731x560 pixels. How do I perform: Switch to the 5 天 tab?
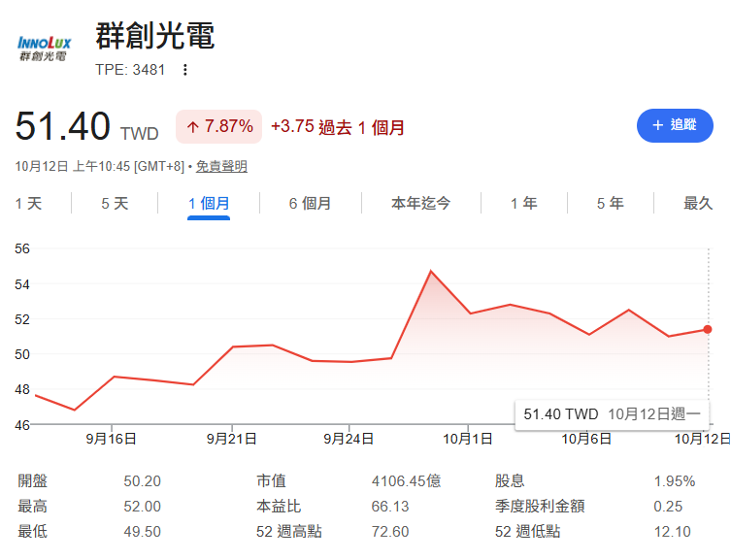click(115, 204)
